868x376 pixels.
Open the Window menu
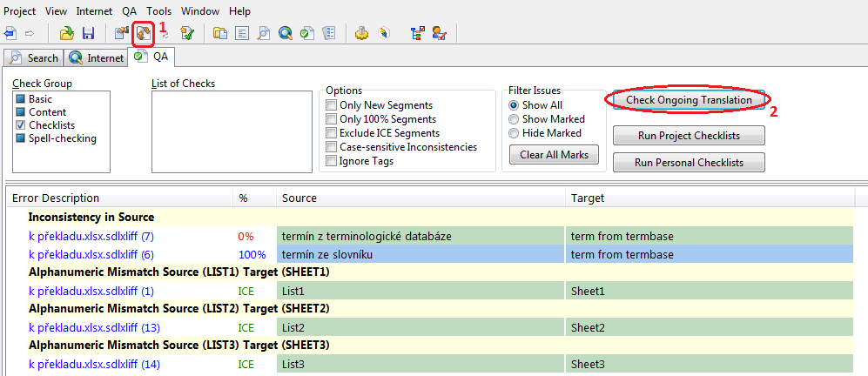(x=200, y=11)
